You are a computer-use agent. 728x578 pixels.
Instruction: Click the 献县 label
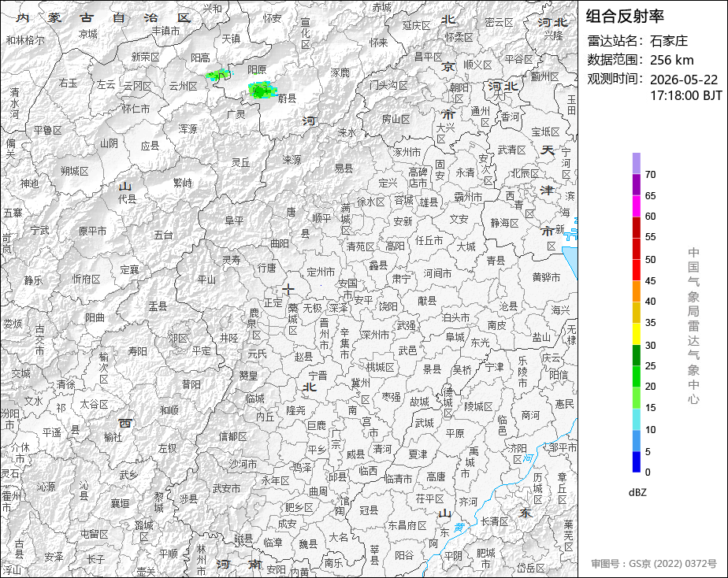(x=427, y=301)
